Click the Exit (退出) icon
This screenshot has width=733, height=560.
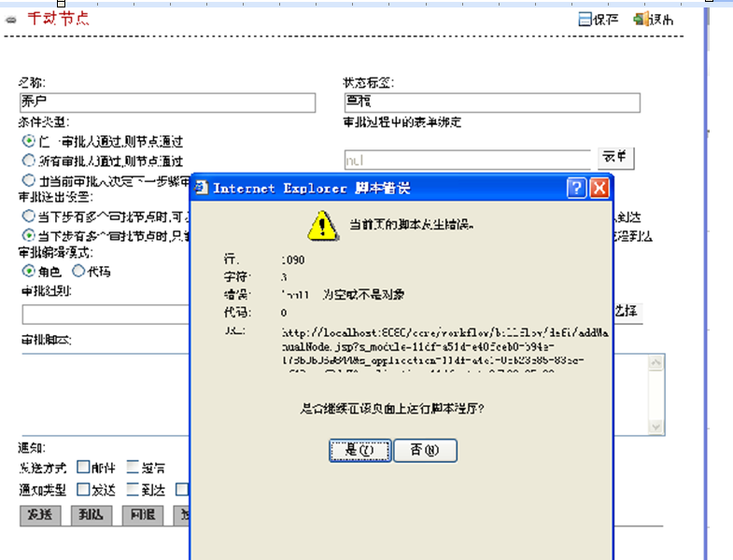tap(640, 20)
